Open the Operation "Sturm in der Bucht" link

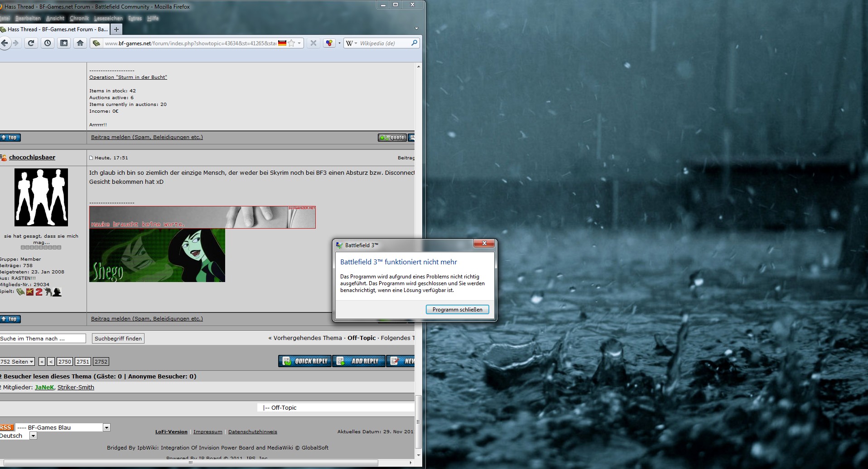coord(128,77)
